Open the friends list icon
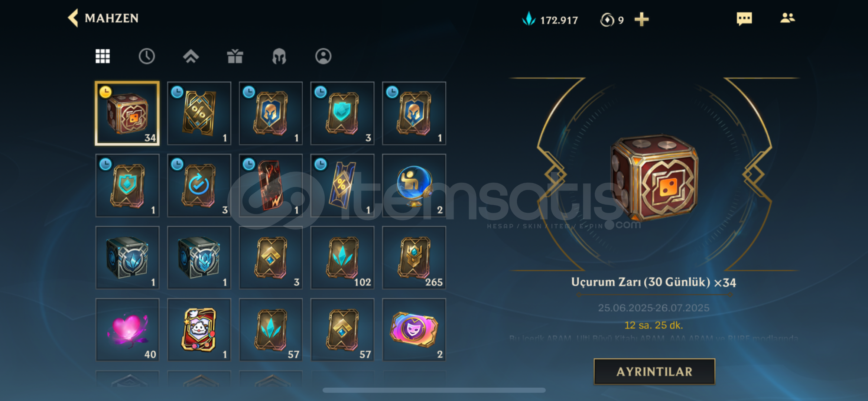 787,18
